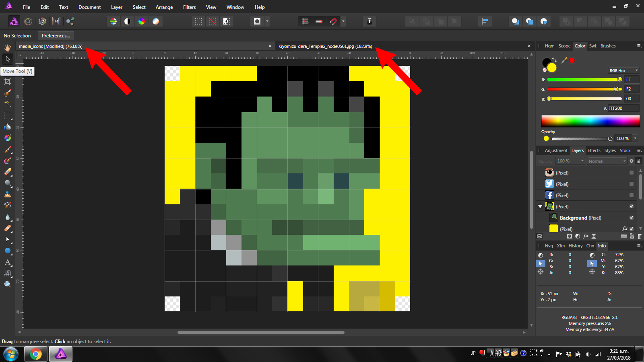
Task: Switch to Kiyomizu-dera_Temple2 document tab
Action: (325, 46)
